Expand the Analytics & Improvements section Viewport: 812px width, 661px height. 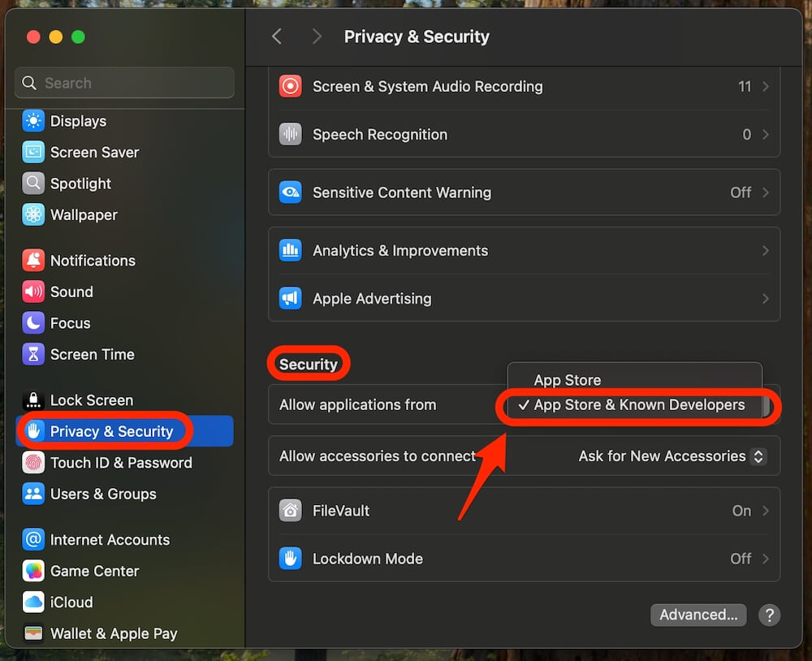524,251
